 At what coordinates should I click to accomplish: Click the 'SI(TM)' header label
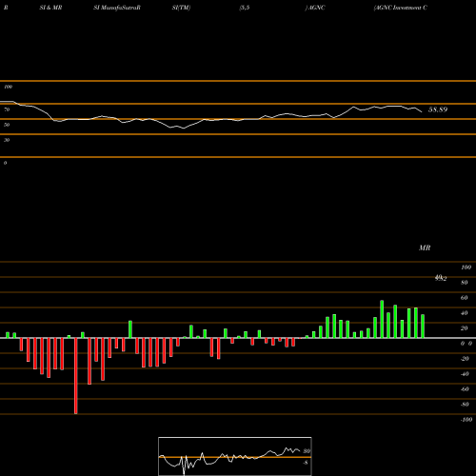tap(181, 8)
